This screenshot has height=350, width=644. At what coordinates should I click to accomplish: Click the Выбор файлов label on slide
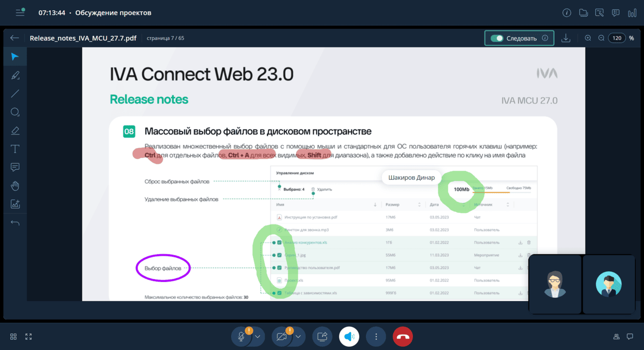(x=162, y=268)
